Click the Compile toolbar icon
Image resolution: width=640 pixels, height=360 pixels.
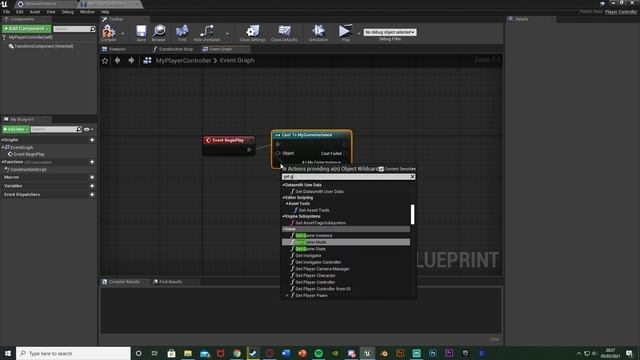tap(109, 32)
